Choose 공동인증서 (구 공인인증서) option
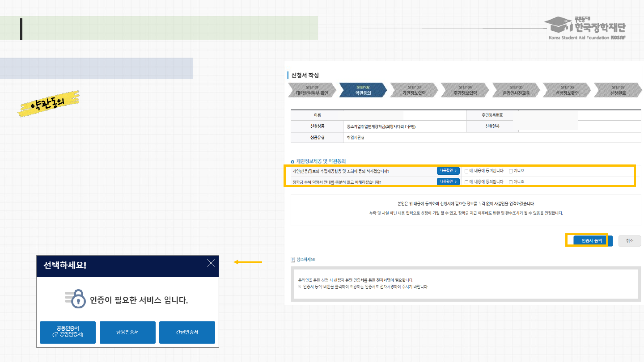Viewport: 644px width, 362px height. (x=68, y=332)
